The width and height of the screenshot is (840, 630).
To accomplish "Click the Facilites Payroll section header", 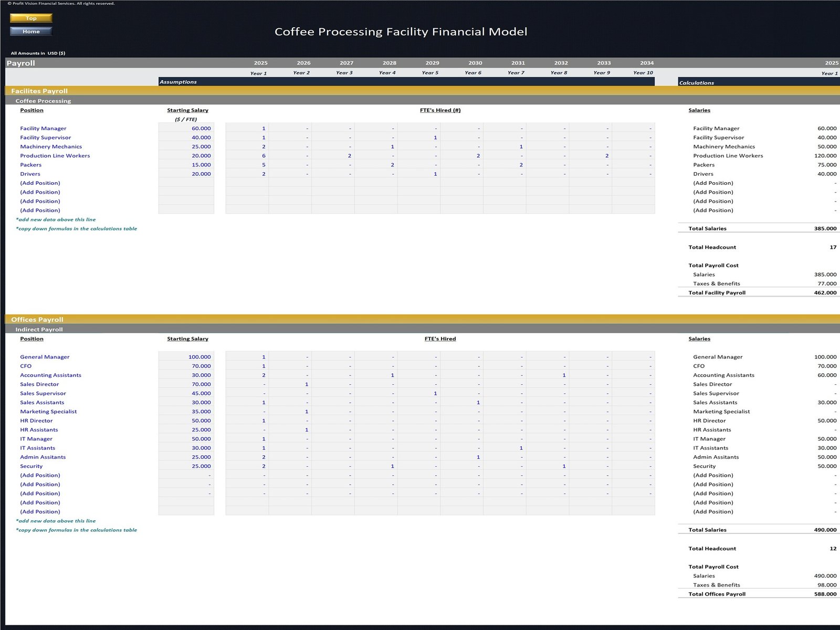I will click(x=39, y=91).
